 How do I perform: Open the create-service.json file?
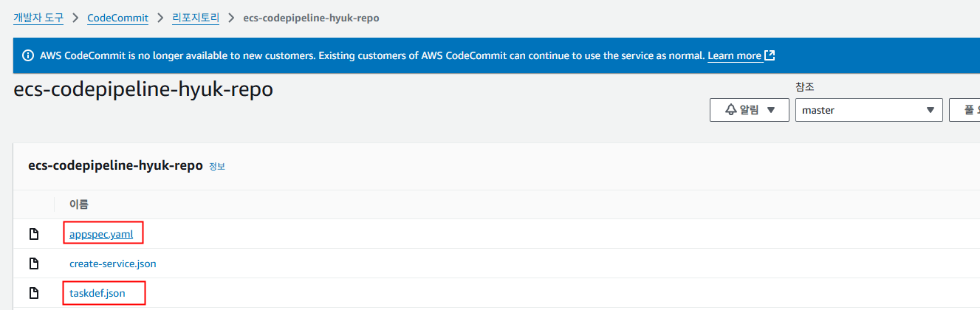tap(113, 263)
